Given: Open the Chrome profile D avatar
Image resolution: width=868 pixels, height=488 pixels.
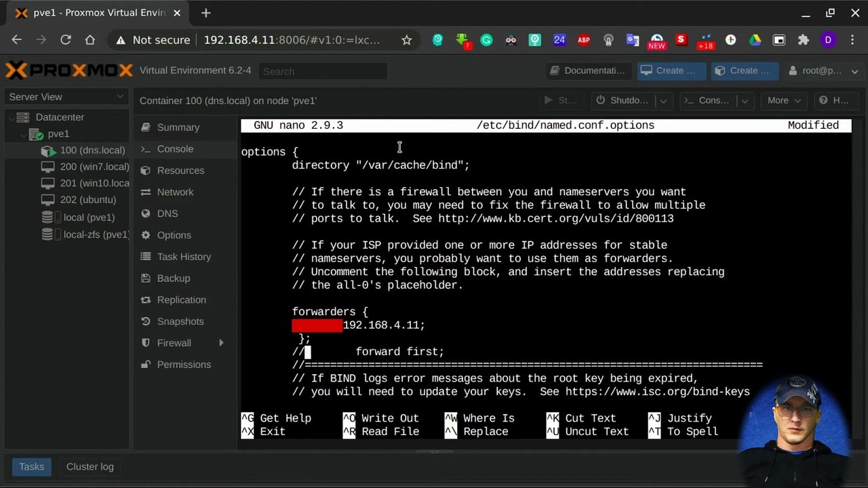Looking at the screenshot, I should (x=828, y=40).
